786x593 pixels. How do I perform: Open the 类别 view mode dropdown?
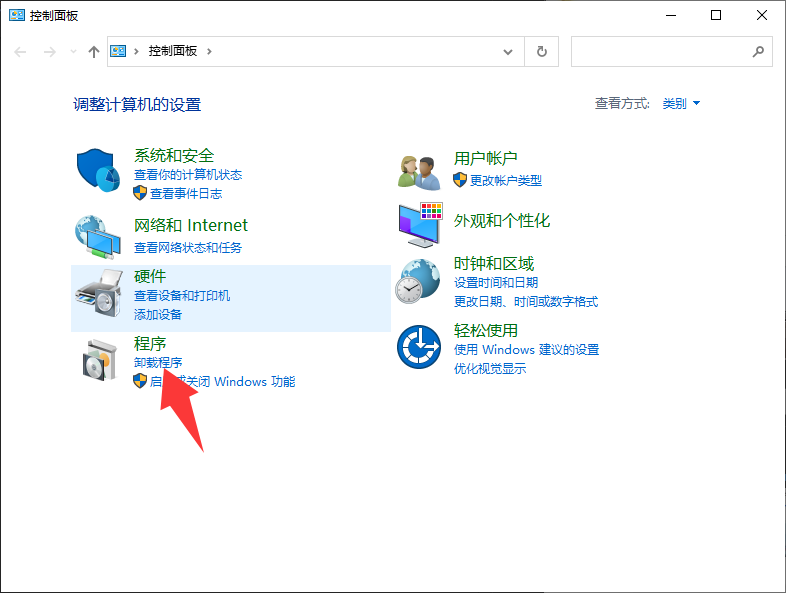point(681,104)
